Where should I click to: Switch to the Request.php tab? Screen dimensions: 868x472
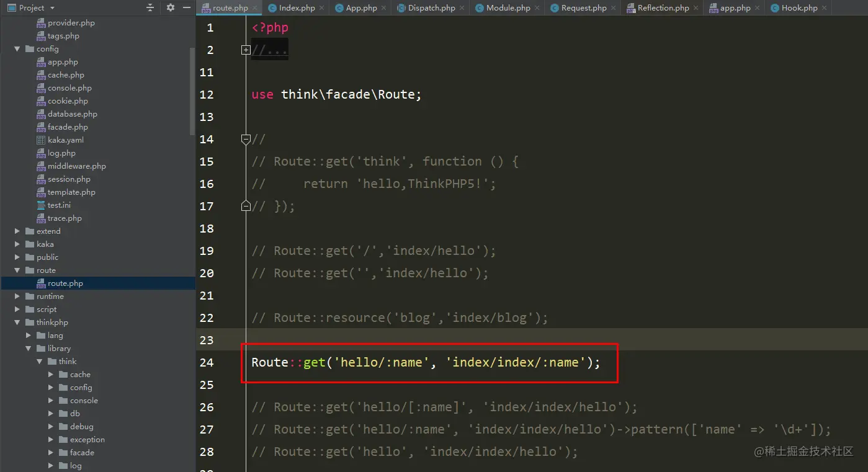point(584,8)
